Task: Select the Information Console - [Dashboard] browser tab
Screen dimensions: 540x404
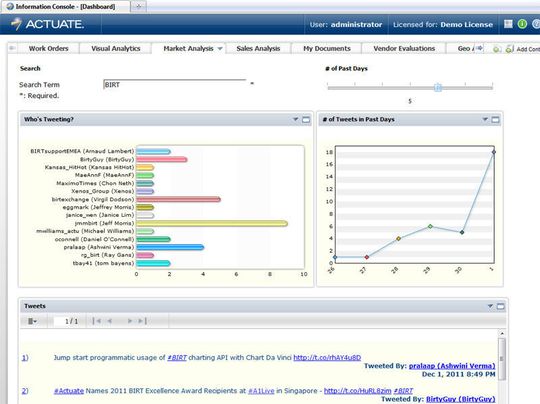Action: click(65, 6)
